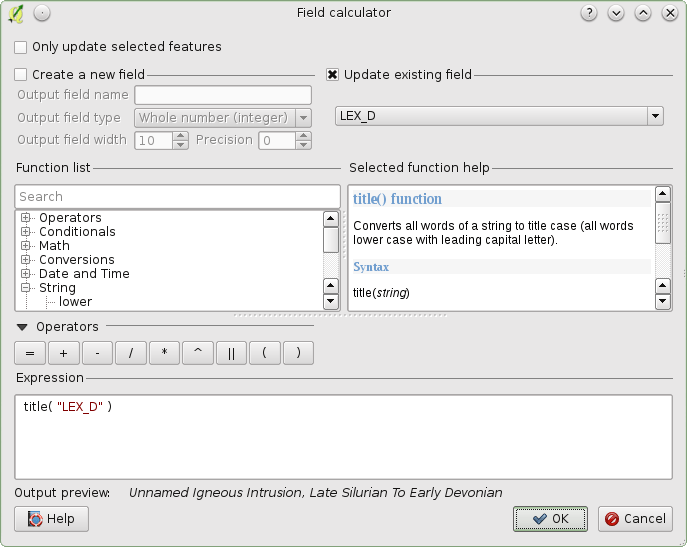The width and height of the screenshot is (687, 547).
Task: Click the "title() function" help heading
Action: 397,199
